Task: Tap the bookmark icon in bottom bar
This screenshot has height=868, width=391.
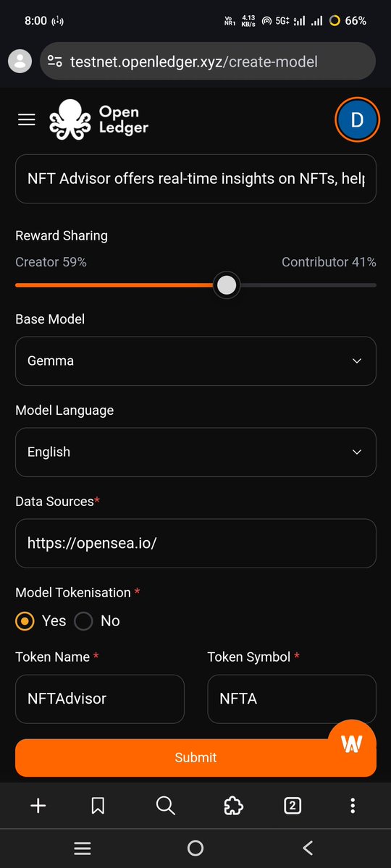Action: [98, 806]
